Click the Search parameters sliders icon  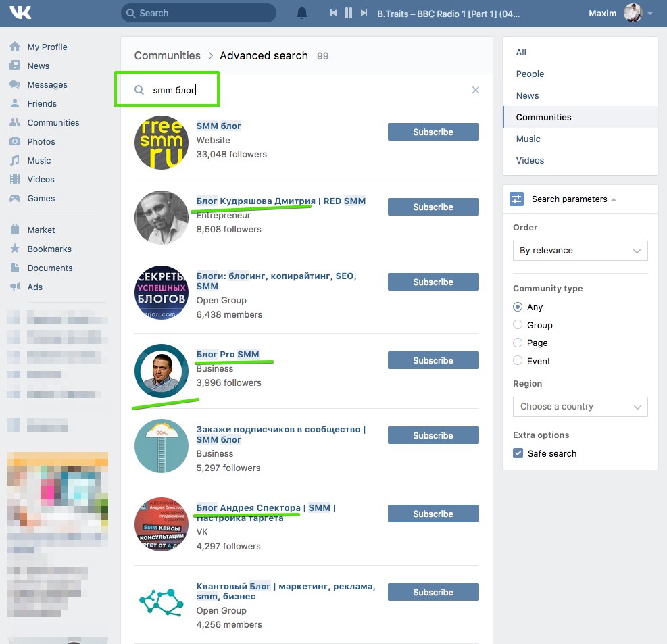click(x=516, y=199)
